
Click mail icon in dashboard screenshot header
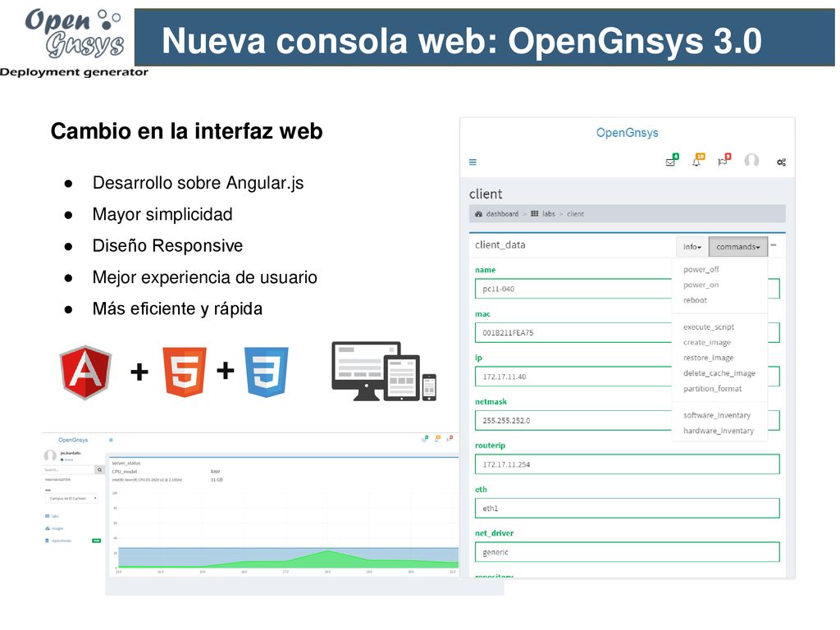pos(425,439)
